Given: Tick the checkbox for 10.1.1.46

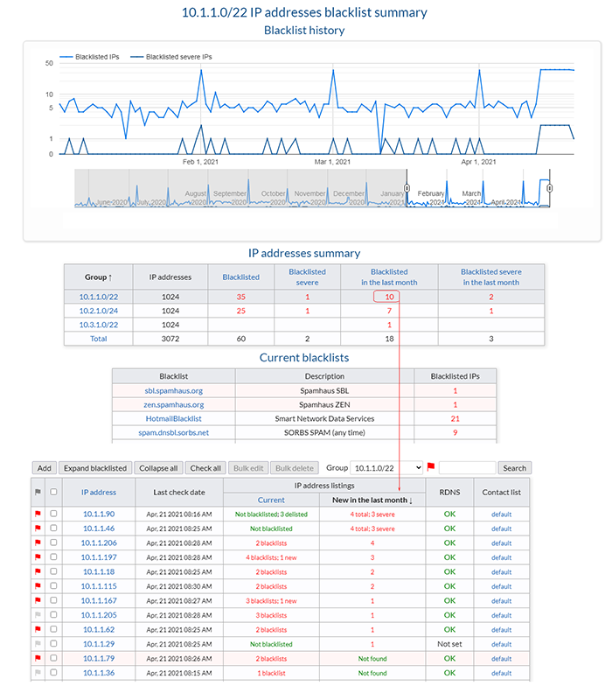Looking at the screenshot, I should click(53, 528).
